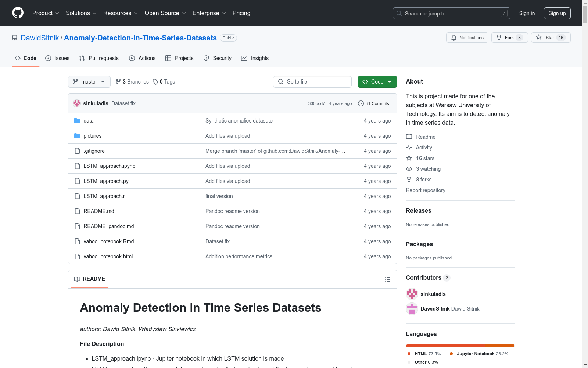Open the yahoo_notebook.Rmd file

(x=109, y=241)
